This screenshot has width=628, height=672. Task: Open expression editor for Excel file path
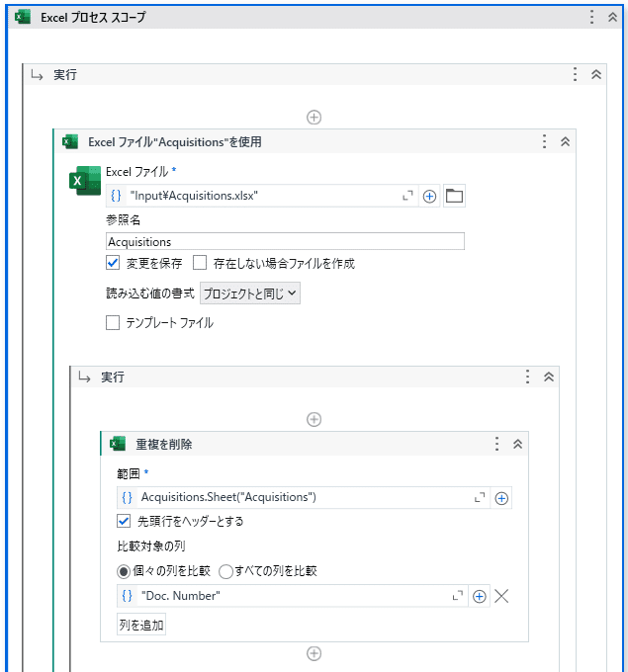pos(407,196)
